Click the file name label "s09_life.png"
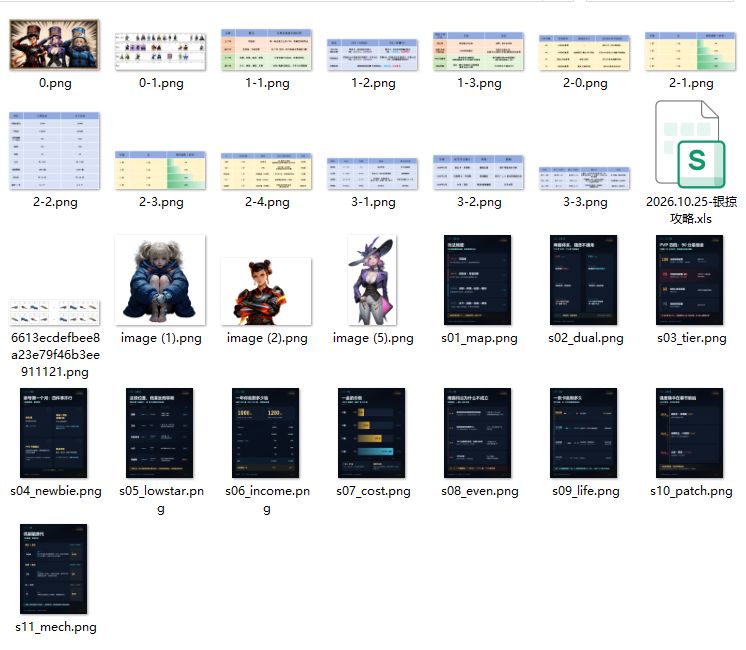 585,491
